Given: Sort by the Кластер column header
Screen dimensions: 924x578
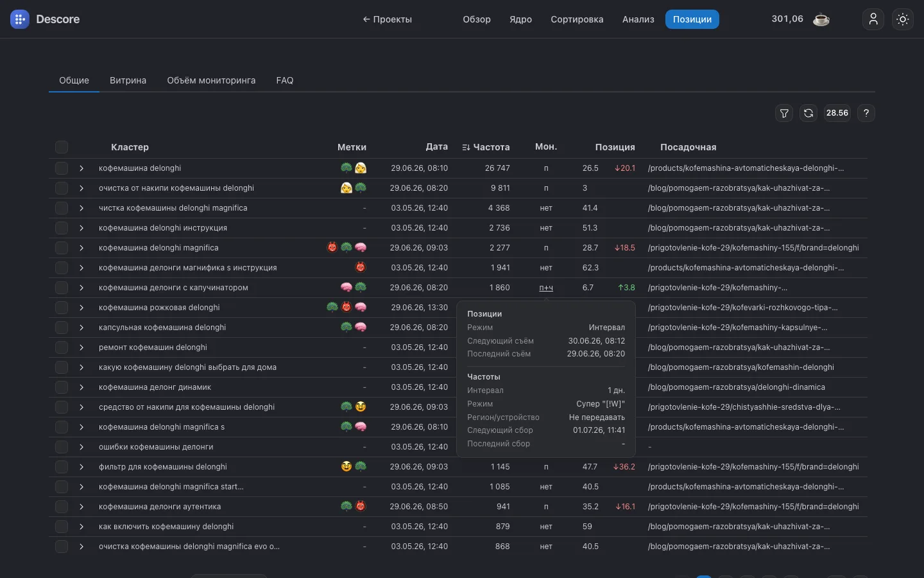Looking at the screenshot, I should coord(130,147).
